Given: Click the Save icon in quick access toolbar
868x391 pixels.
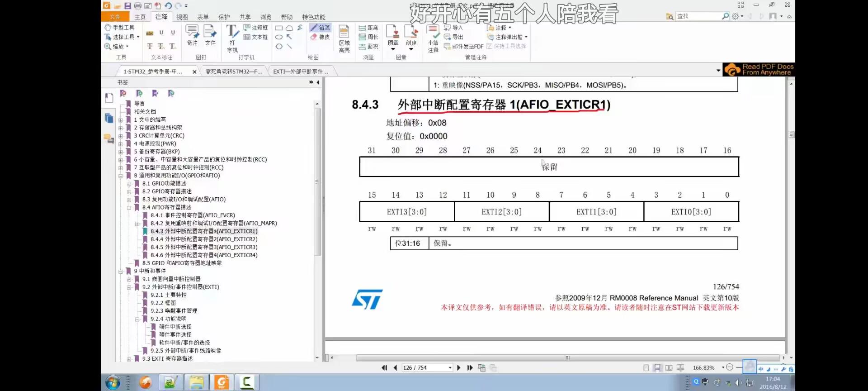Looking at the screenshot, I should [x=127, y=5].
